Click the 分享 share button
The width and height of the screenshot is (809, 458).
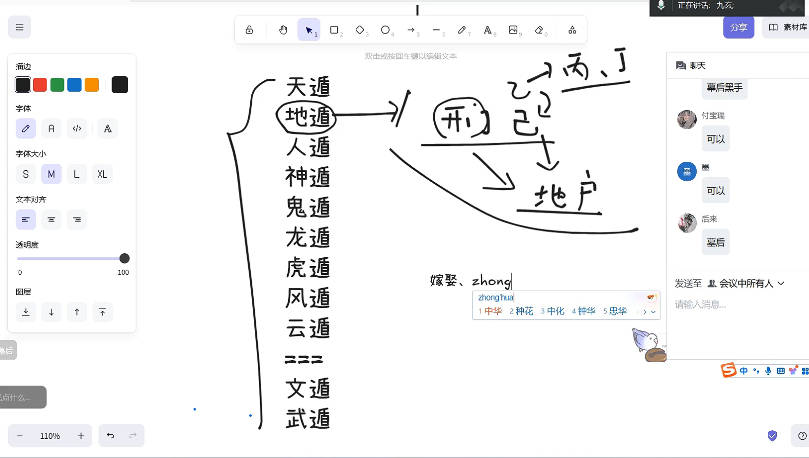click(x=739, y=27)
